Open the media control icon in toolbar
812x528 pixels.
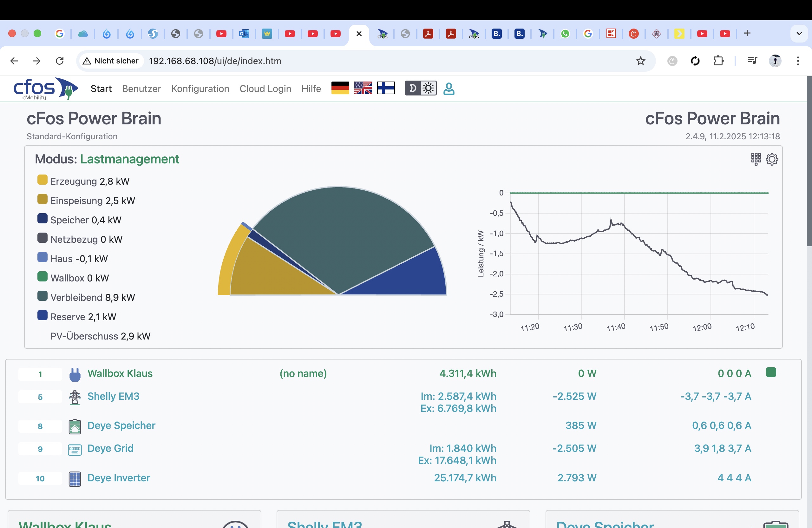click(x=752, y=61)
